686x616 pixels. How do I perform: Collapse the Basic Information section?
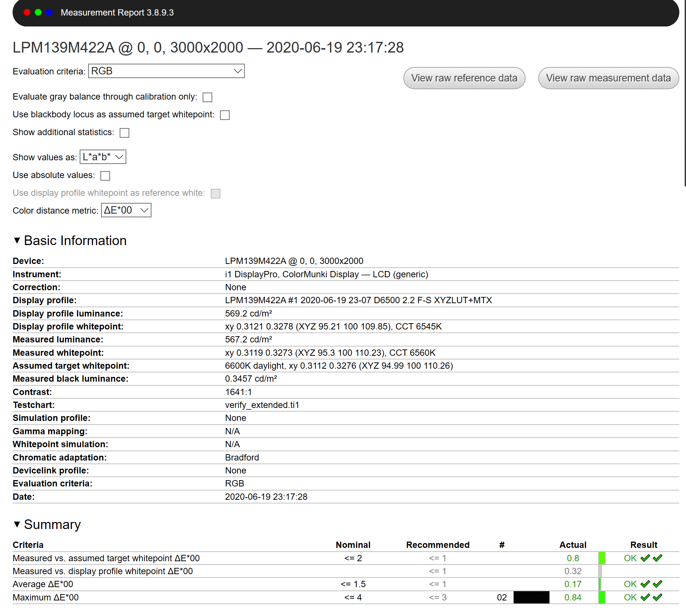tap(17, 241)
